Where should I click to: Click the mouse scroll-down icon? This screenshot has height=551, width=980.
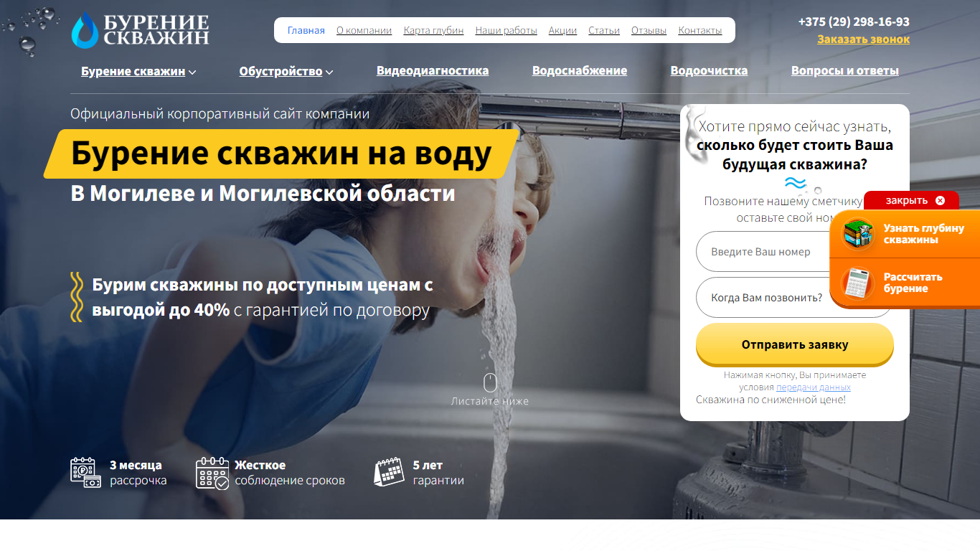(x=490, y=382)
